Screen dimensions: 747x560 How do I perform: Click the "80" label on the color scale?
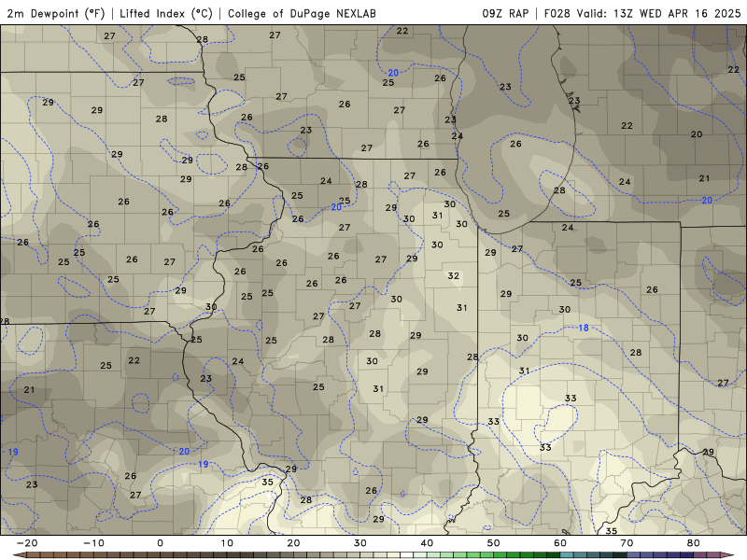[x=694, y=543]
